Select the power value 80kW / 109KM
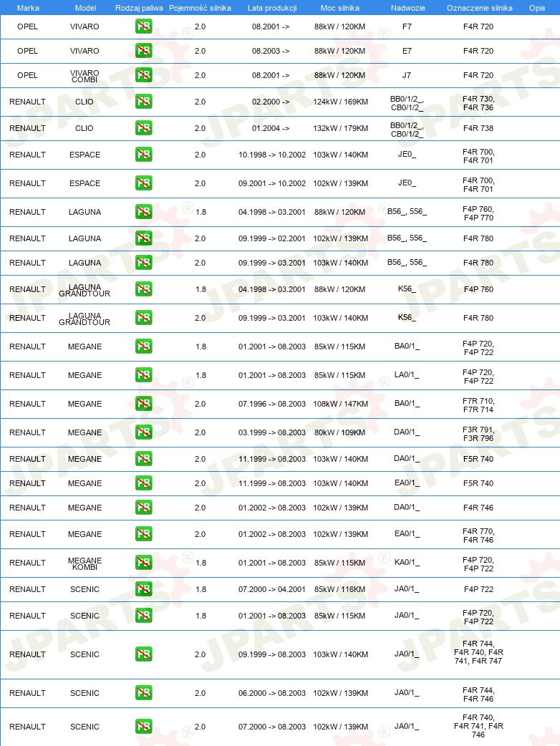This screenshot has height=746, width=560. (x=339, y=432)
